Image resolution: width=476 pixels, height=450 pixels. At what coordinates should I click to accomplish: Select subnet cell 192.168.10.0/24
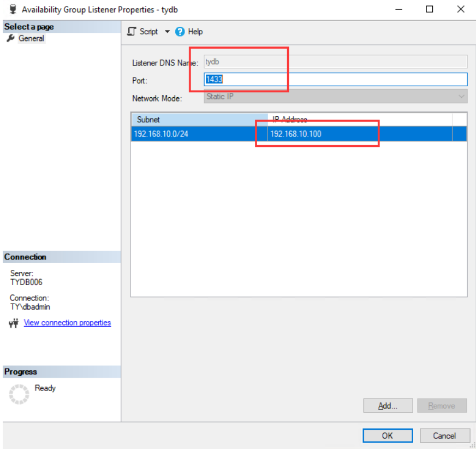click(x=199, y=134)
